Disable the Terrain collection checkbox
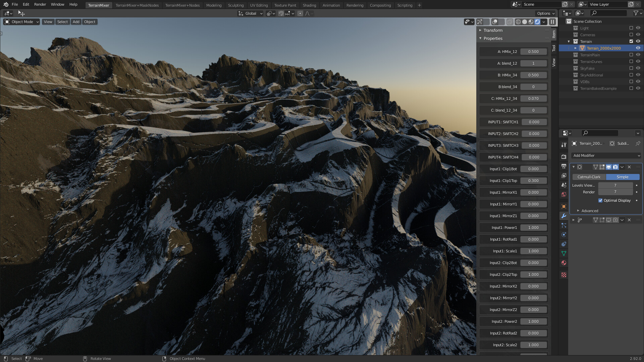Viewport: 644px width, 362px height. 631,41
